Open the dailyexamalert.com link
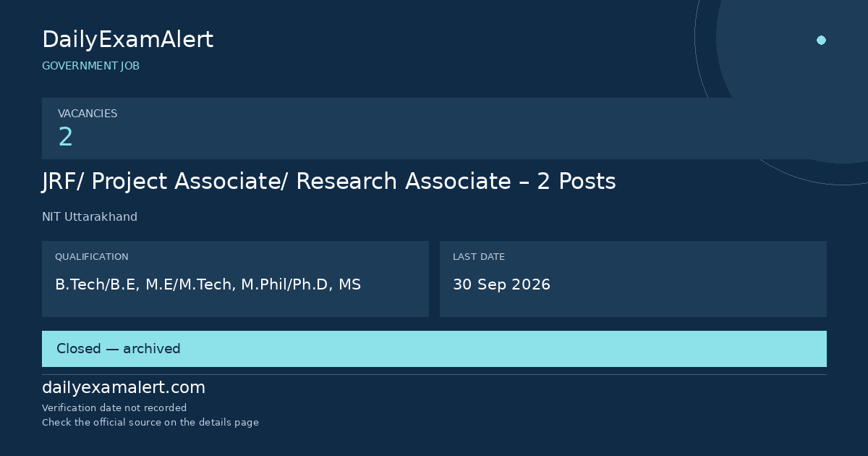This screenshot has height=456, width=868. [x=124, y=388]
